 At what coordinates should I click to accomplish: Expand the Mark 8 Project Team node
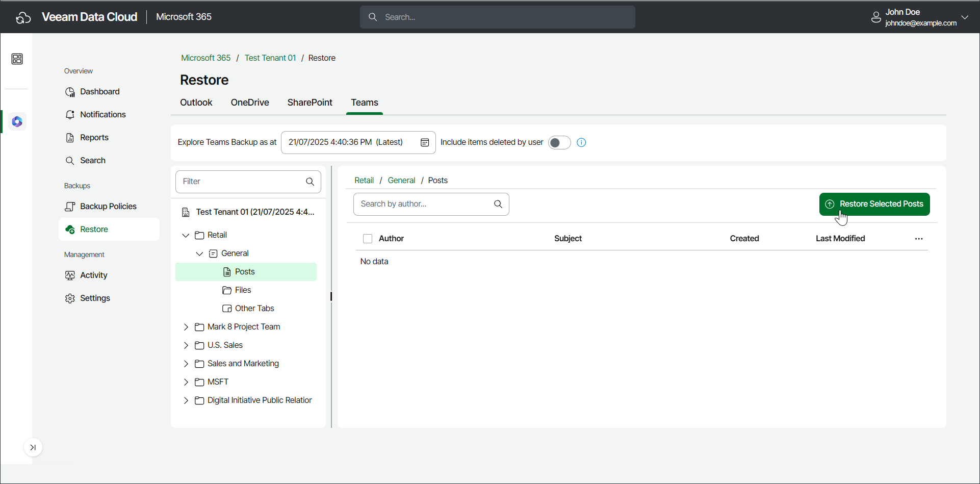[x=186, y=327]
